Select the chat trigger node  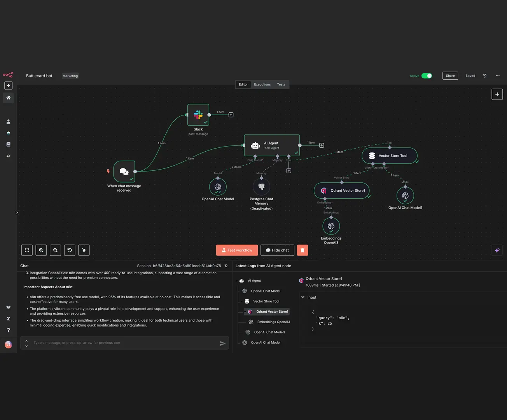[124, 171]
